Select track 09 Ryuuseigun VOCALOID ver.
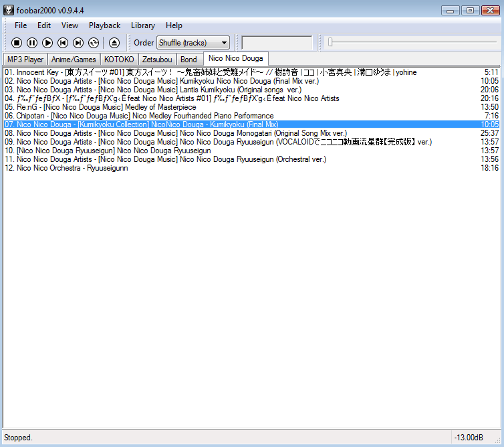504x447 pixels. point(251,142)
